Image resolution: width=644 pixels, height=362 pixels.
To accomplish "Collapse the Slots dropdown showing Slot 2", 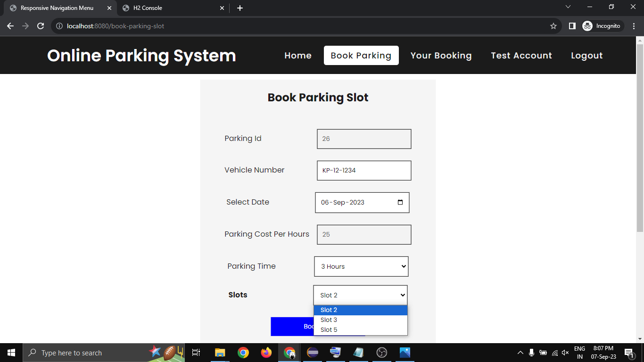I will [360, 295].
